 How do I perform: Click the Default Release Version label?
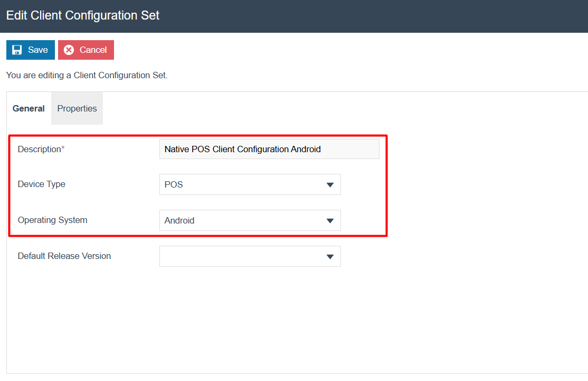(64, 256)
